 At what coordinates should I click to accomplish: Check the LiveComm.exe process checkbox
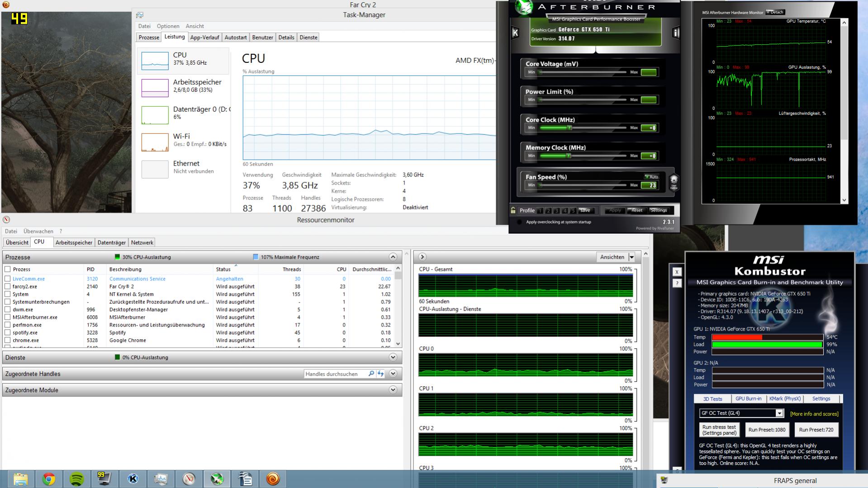pyautogui.click(x=7, y=279)
